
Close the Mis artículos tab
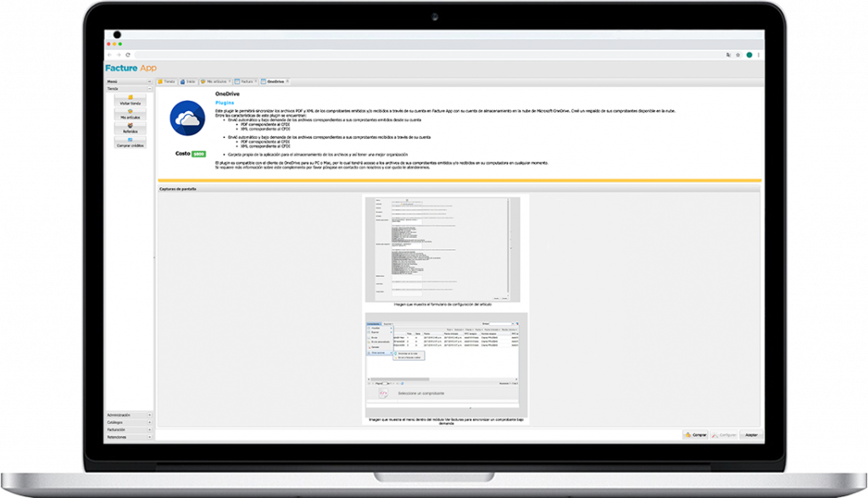pyautogui.click(x=229, y=80)
